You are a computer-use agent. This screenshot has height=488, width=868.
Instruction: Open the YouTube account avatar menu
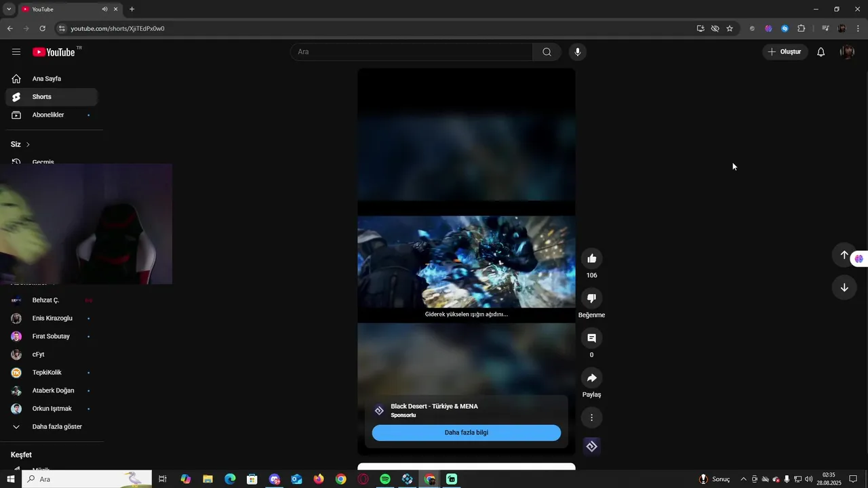tap(847, 52)
